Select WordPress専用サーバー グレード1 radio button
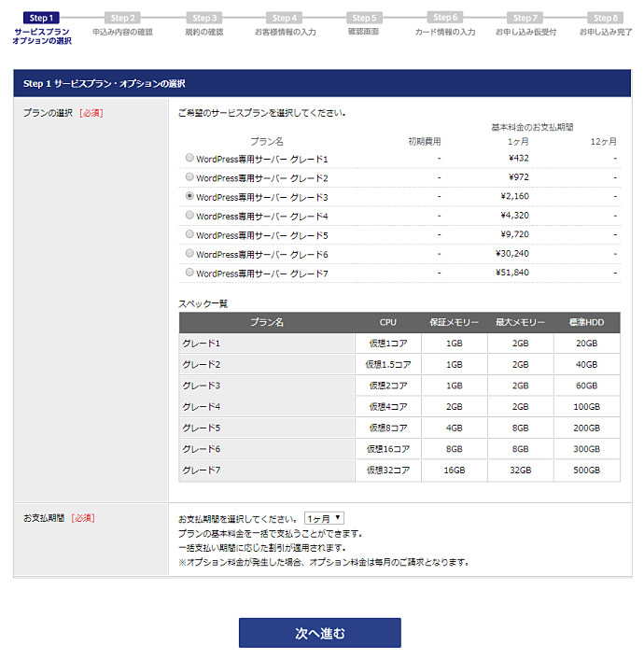The width and height of the screenshot is (644, 660). (x=190, y=159)
